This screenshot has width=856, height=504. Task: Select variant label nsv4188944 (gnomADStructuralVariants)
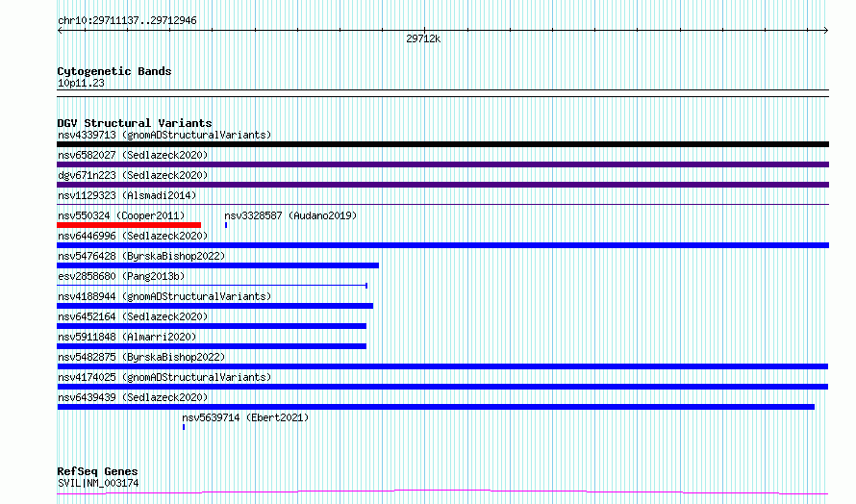(164, 296)
